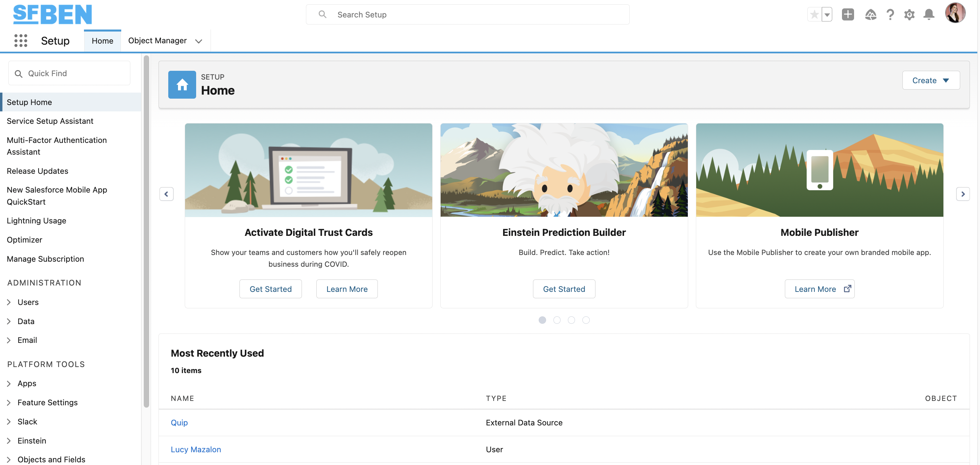Image resolution: width=980 pixels, height=465 pixels.
Task: Click the TYPE column header
Action: click(x=496, y=398)
